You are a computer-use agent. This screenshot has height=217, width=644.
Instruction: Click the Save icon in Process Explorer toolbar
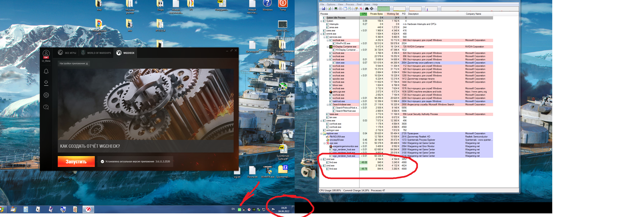[323, 9]
